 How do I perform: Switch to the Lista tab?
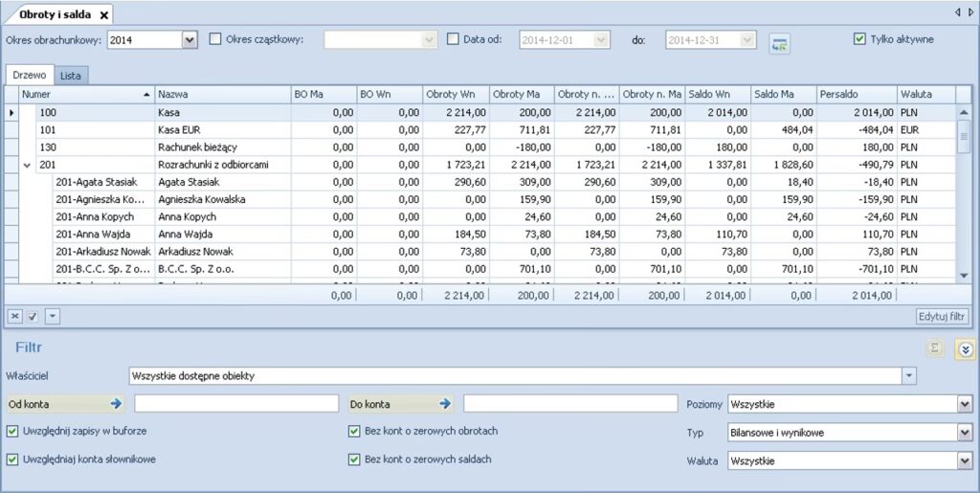[x=71, y=76]
